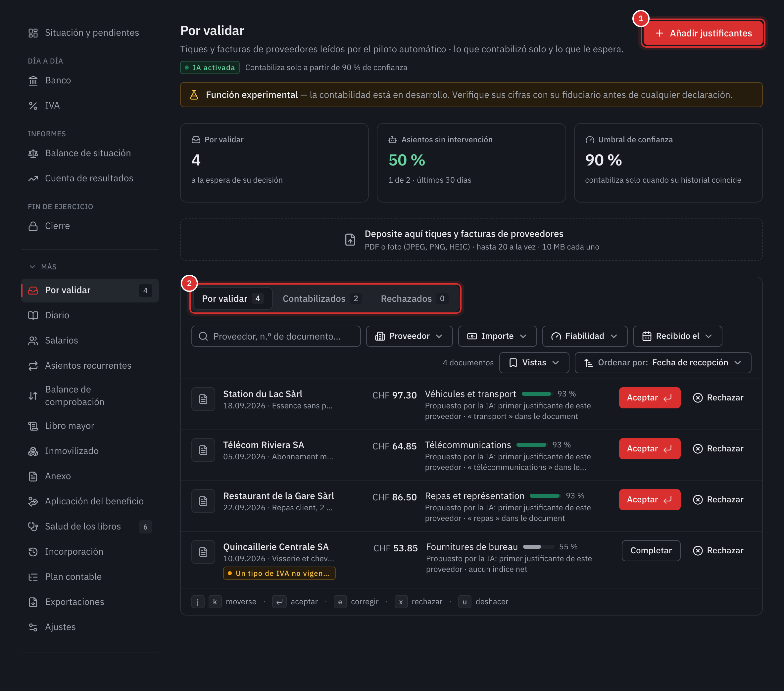Screen dimensions: 784x691
Task: Open the Vistas dropdown
Action: (x=534, y=363)
